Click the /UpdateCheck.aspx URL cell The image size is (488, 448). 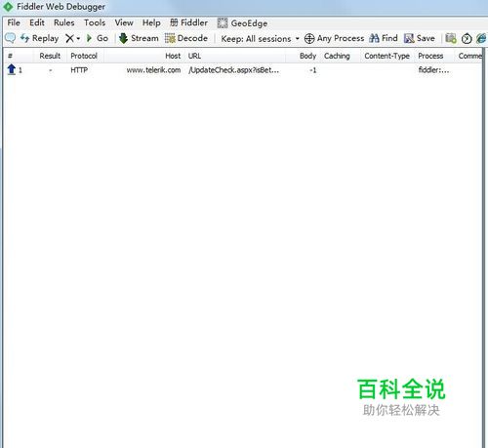233,70
